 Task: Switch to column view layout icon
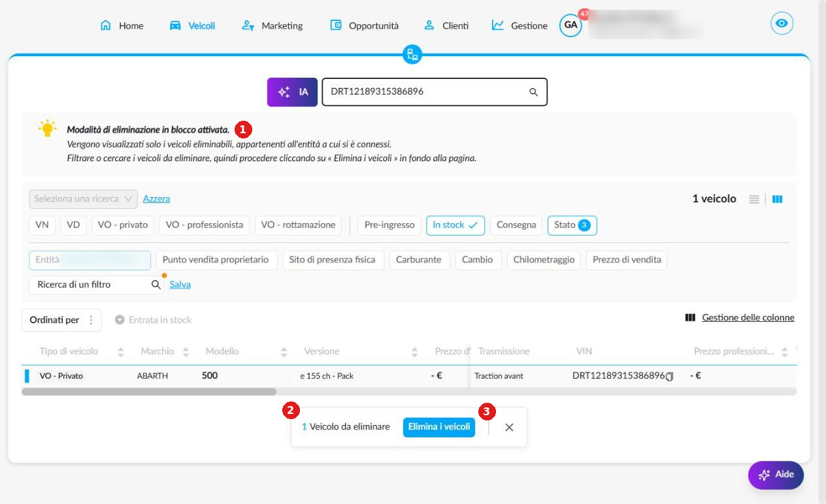(777, 199)
